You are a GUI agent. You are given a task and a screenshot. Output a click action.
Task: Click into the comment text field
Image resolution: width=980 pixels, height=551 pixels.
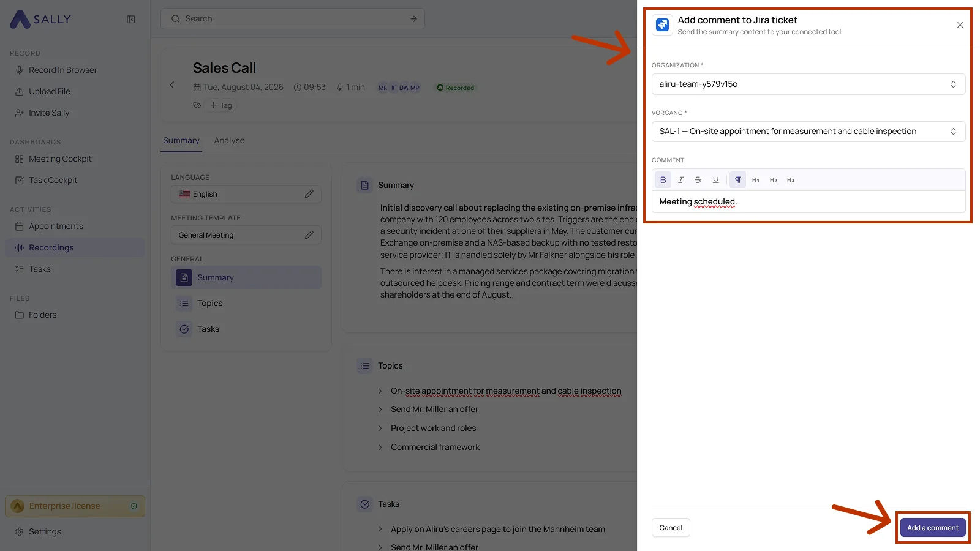(809, 202)
